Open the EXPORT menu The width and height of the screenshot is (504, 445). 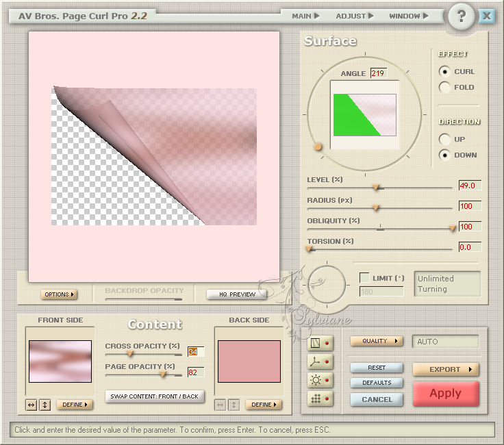[x=446, y=370]
